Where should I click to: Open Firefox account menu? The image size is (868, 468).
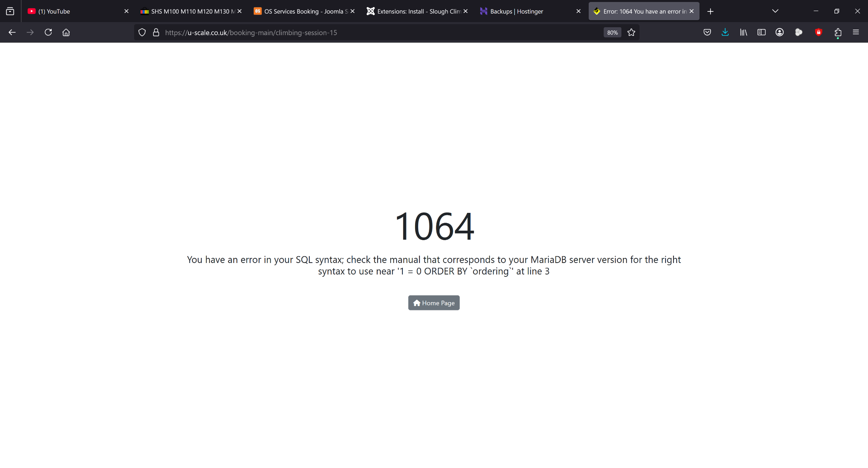pyautogui.click(x=780, y=32)
